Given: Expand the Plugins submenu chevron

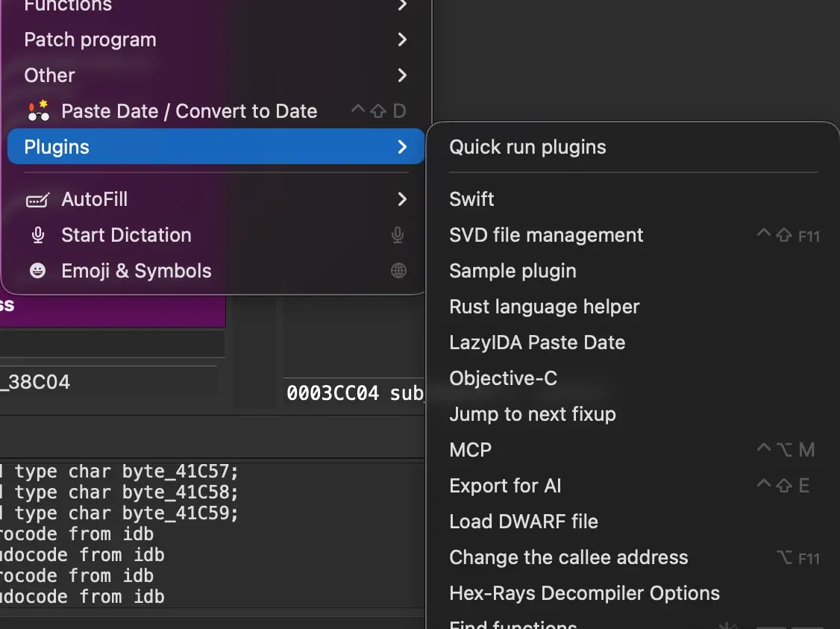Looking at the screenshot, I should coord(402,147).
